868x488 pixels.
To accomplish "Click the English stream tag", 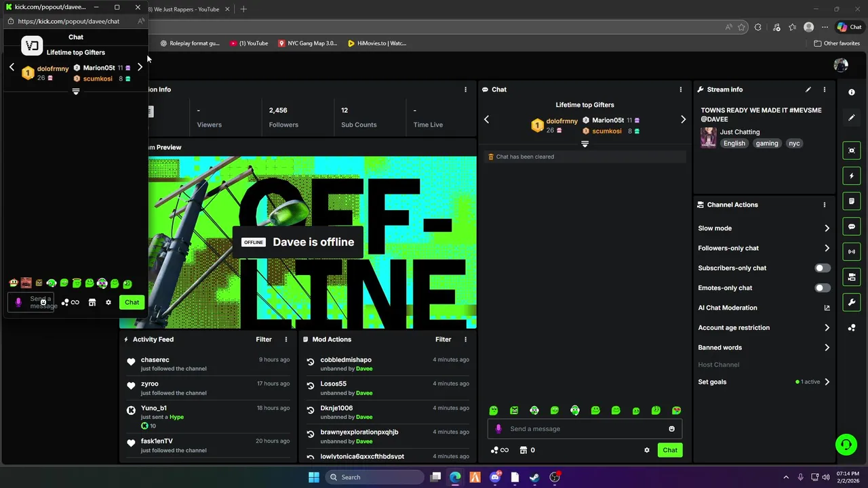I will 734,144.
